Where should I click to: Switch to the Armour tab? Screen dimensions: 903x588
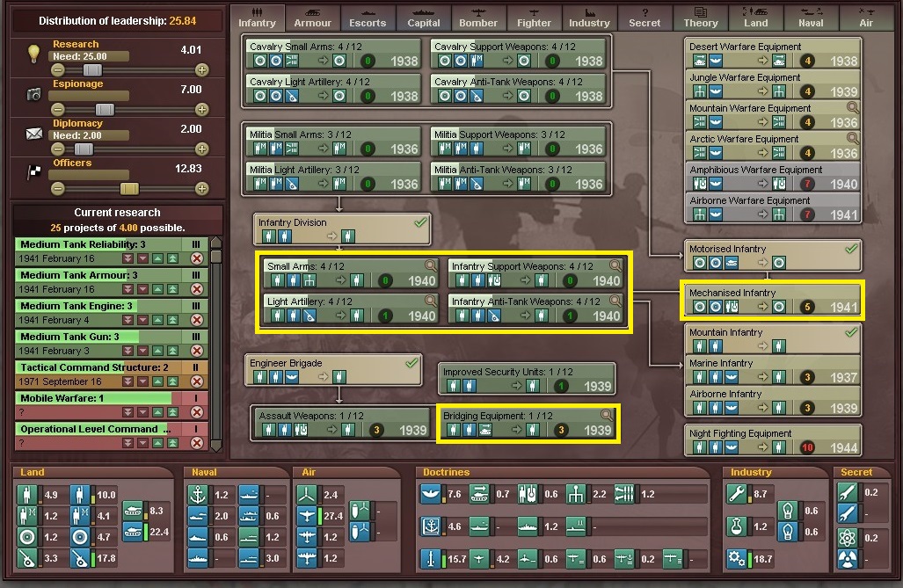(x=312, y=18)
